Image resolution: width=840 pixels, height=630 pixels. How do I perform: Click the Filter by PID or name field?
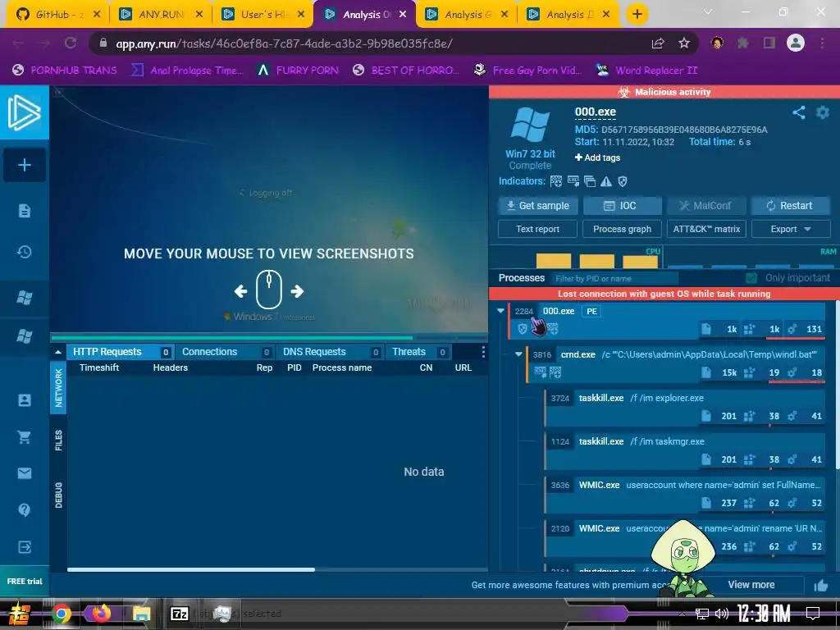[x=614, y=279]
